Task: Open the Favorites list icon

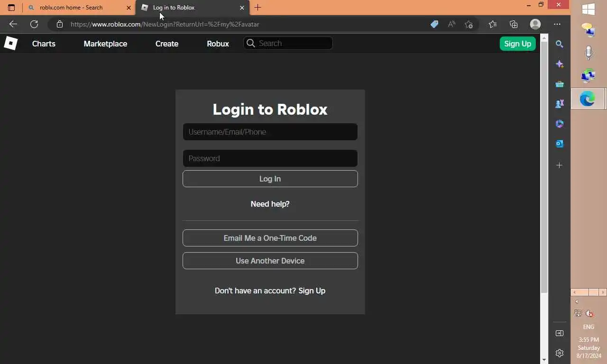Action: 493,24
